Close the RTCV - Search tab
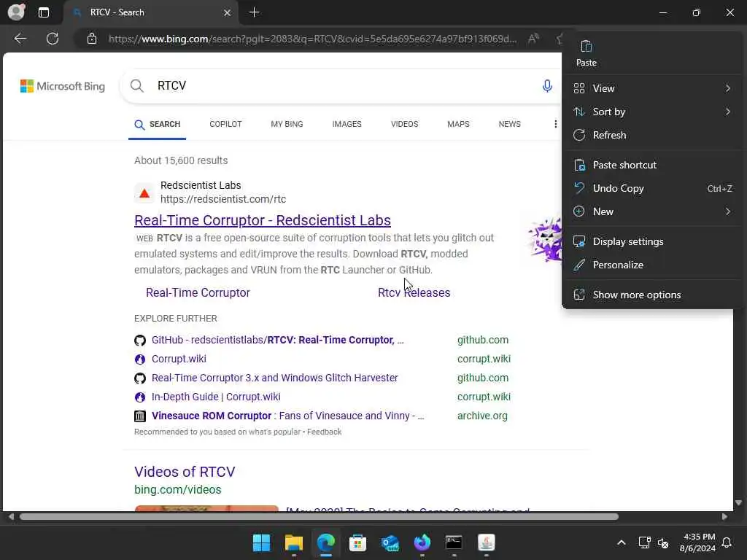747x560 pixels. 228,13
